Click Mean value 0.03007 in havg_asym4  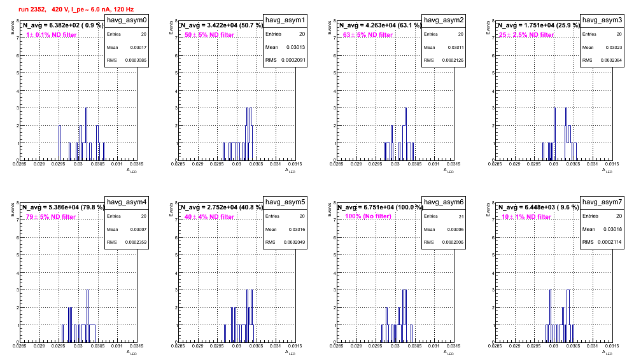[x=138, y=229]
